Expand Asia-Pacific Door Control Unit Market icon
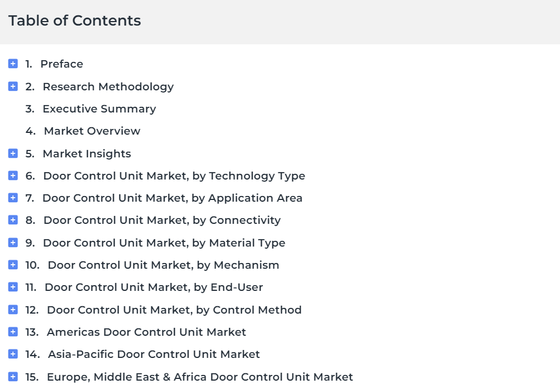The height and width of the screenshot is (392, 560). pos(13,354)
